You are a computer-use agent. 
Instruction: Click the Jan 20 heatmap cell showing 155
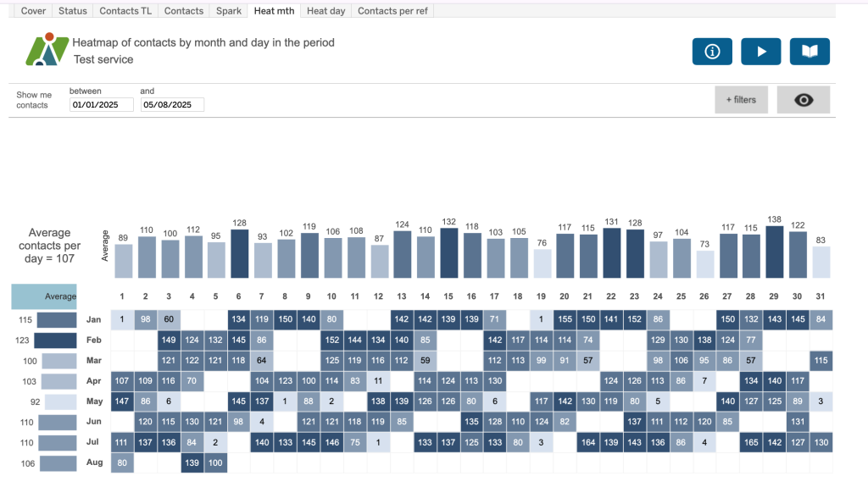pos(564,319)
